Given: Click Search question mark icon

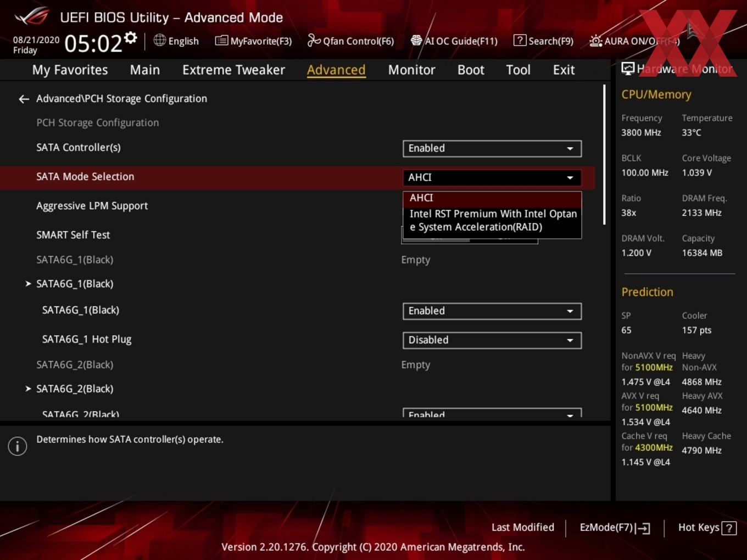Looking at the screenshot, I should pyautogui.click(x=520, y=40).
